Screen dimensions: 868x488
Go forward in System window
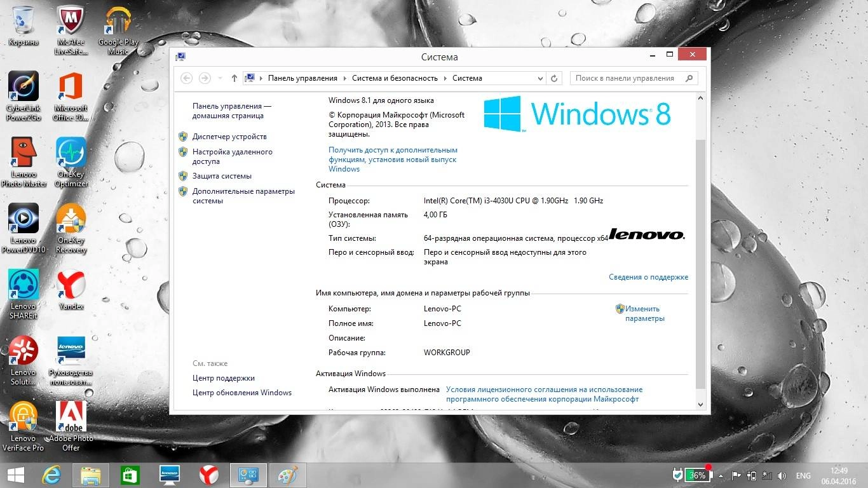pyautogui.click(x=205, y=78)
